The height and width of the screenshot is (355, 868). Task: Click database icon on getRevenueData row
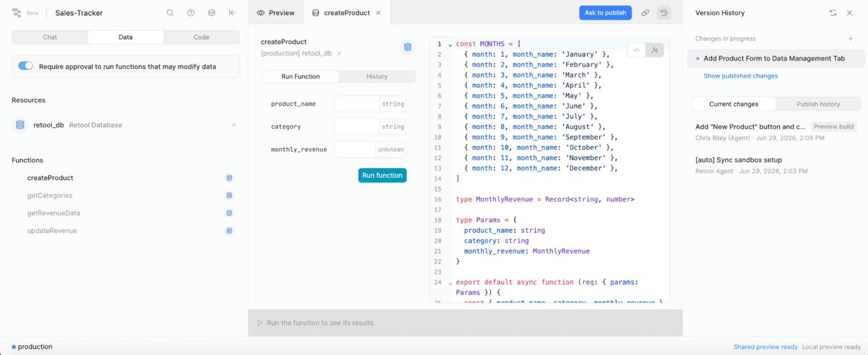coord(230,213)
